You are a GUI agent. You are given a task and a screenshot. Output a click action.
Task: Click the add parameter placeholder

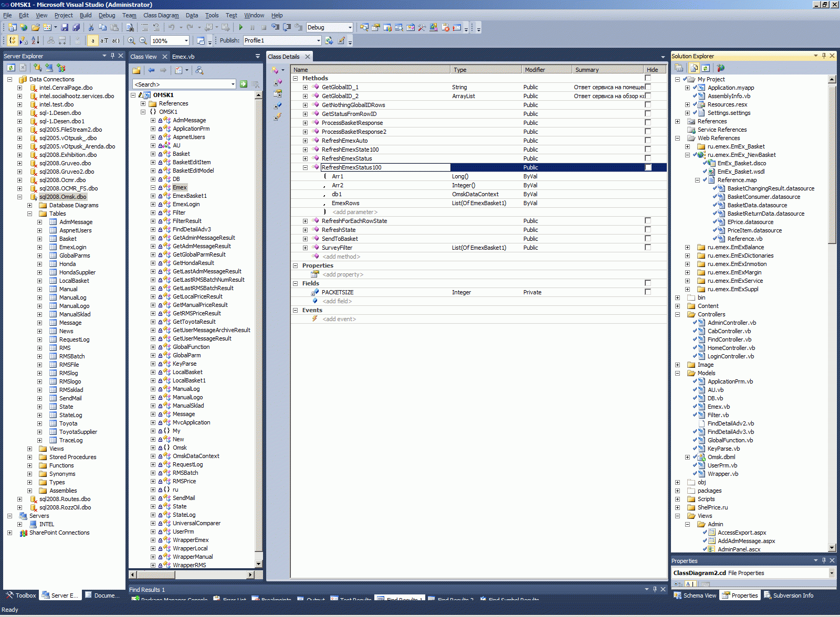pyautogui.click(x=355, y=212)
